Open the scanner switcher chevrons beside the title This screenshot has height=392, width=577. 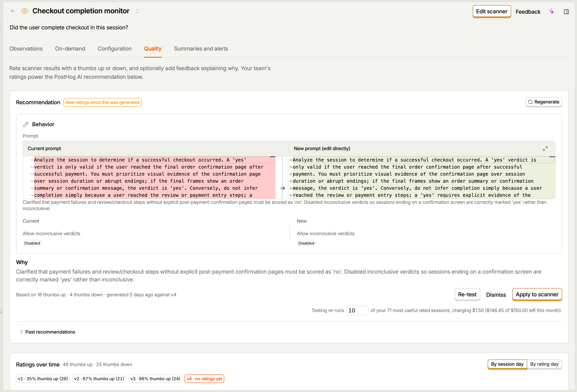138,11
